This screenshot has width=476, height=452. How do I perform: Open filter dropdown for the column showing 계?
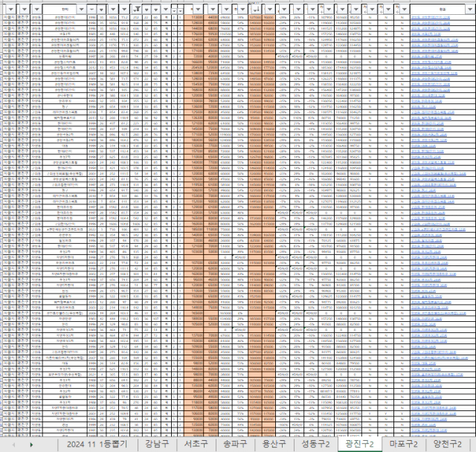(166, 10)
